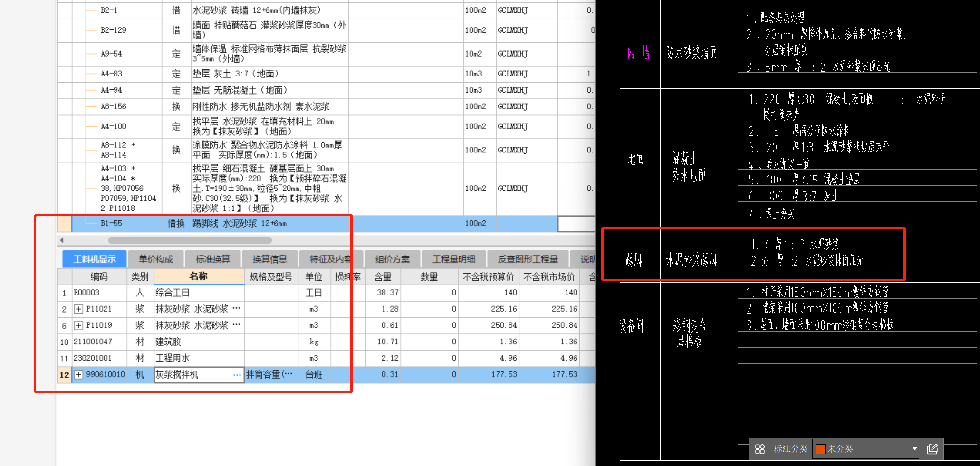Open the 未分类 annotation category dropdown
Screen dimensions: 980x466
coord(866,449)
